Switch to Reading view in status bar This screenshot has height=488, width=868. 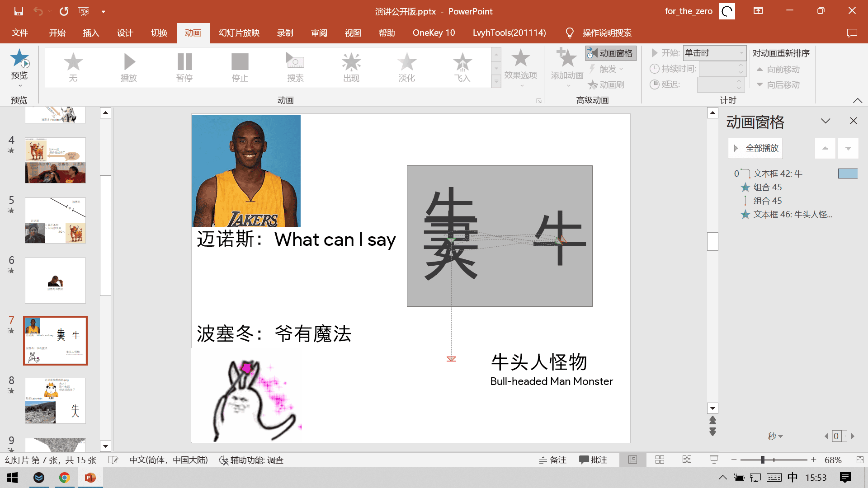(x=687, y=460)
